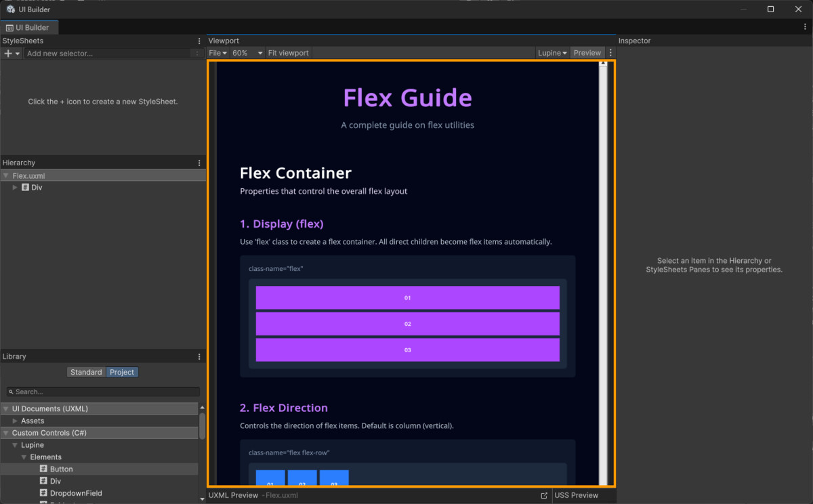The image size is (813, 504).
Task: Open the Library panel options menu
Action: [199, 356]
